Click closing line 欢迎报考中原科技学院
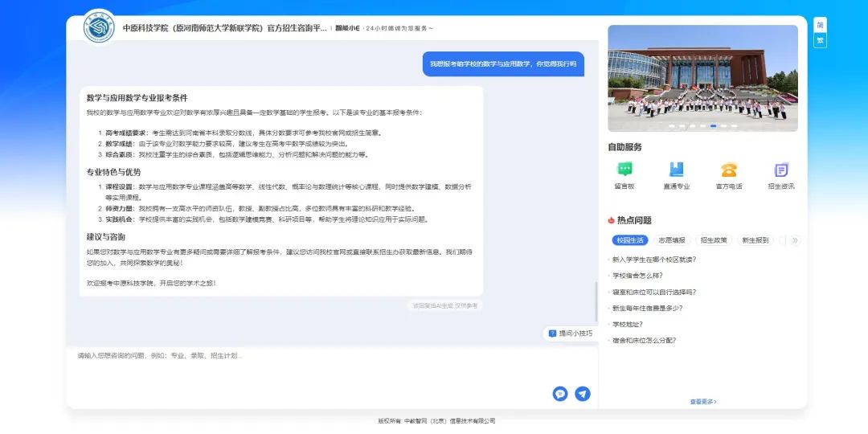The width and height of the screenshot is (868, 434). (150, 283)
